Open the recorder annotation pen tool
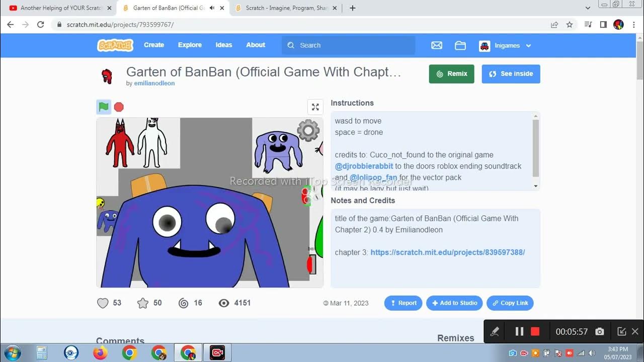The height and width of the screenshot is (362, 644). 495,331
